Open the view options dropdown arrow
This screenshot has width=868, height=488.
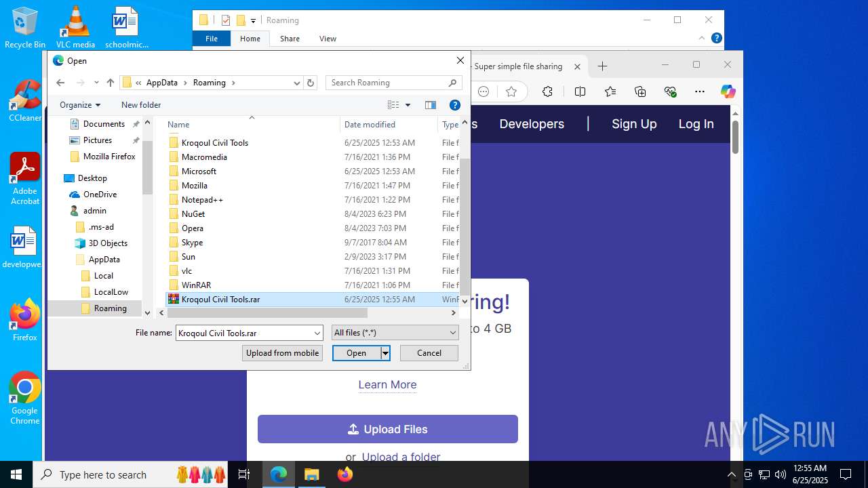click(x=408, y=105)
